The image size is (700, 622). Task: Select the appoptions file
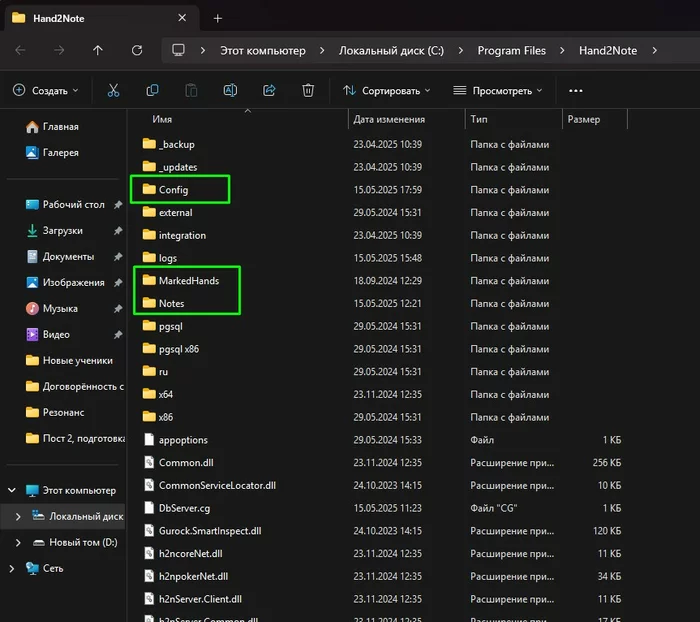pos(183,440)
